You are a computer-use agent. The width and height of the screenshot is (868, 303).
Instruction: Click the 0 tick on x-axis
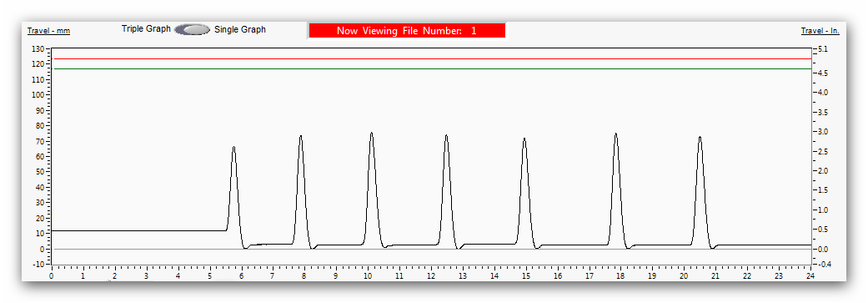pos(52,275)
